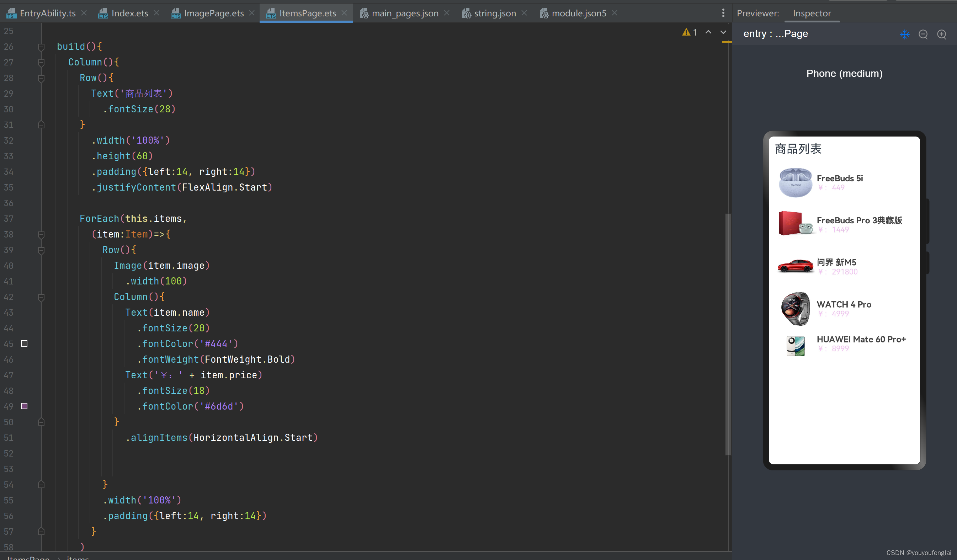Click 'HUAWEI Mate 60 Pro+' in preview
Screen dimensions: 957x560
pyautogui.click(x=861, y=340)
